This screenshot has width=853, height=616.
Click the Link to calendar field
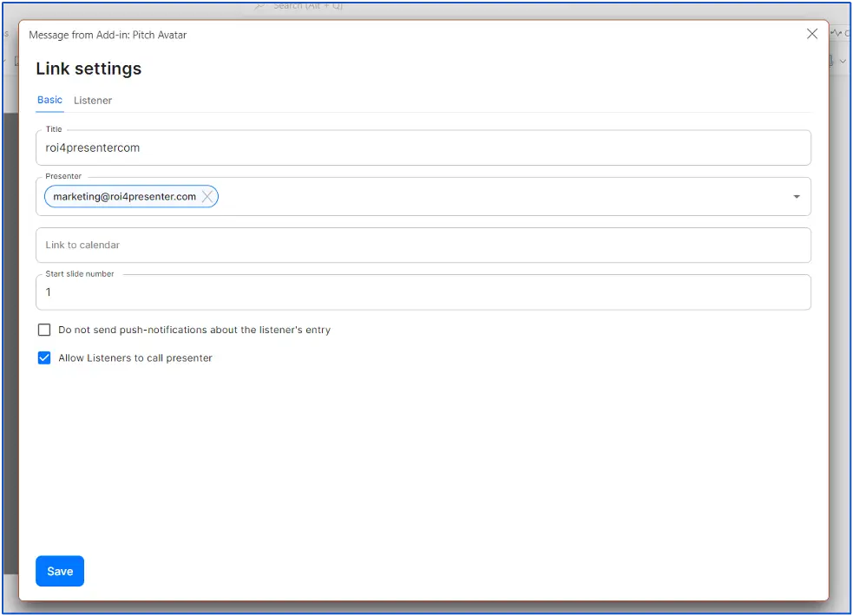(x=423, y=246)
